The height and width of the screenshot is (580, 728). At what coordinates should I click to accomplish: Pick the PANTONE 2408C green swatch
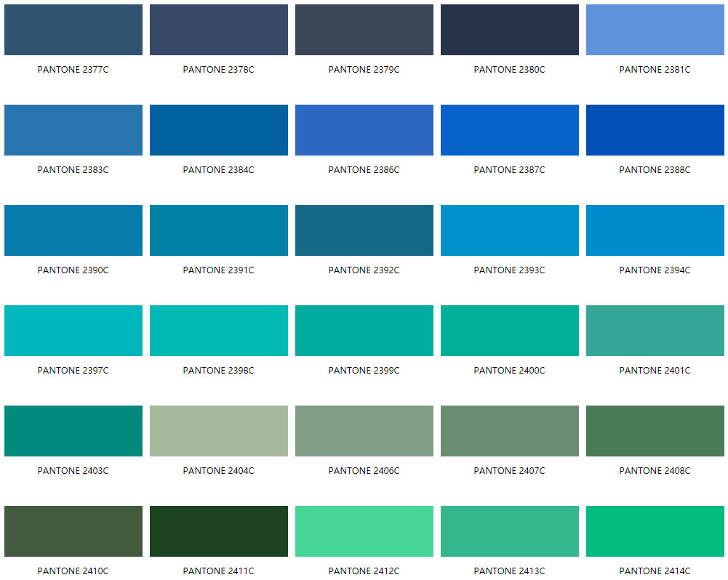pyautogui.click(x=655, y=431)
